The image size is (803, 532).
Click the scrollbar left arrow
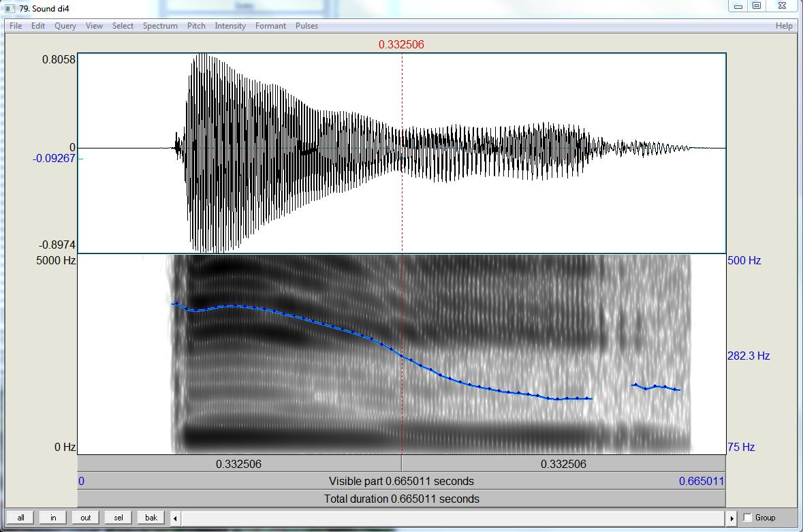click(x=175, y=518)
